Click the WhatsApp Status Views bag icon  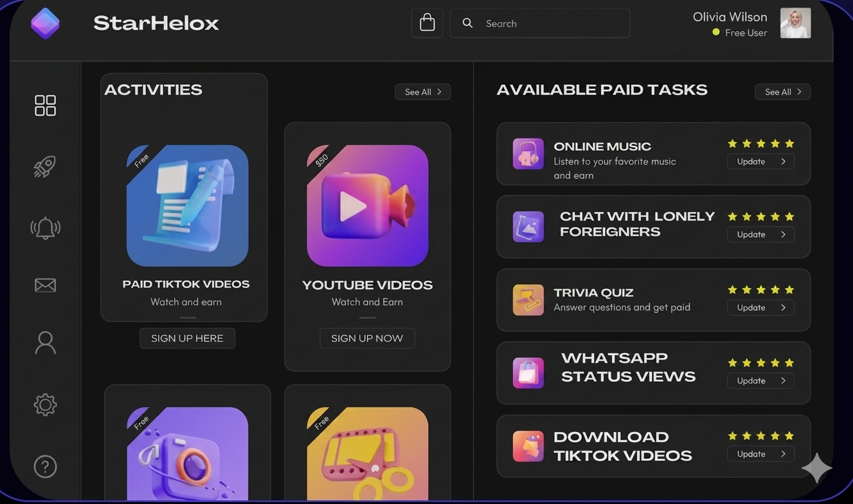click(x=528, y=373)
